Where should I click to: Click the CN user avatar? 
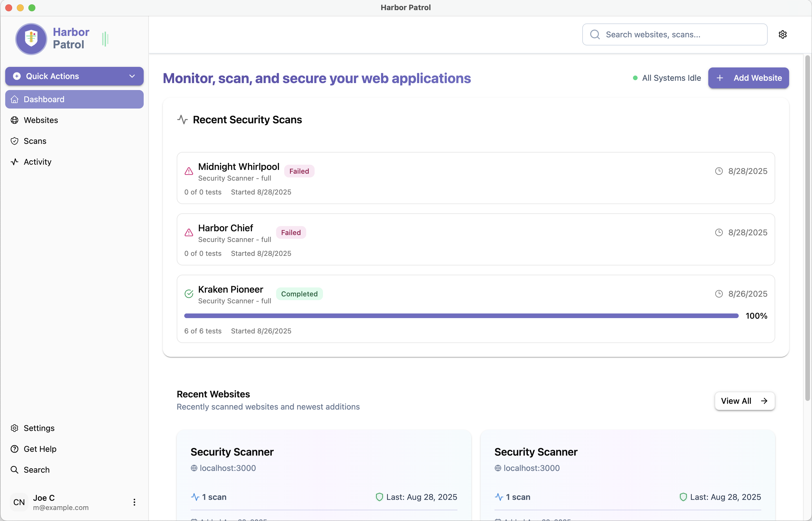[x=19, y=502]
